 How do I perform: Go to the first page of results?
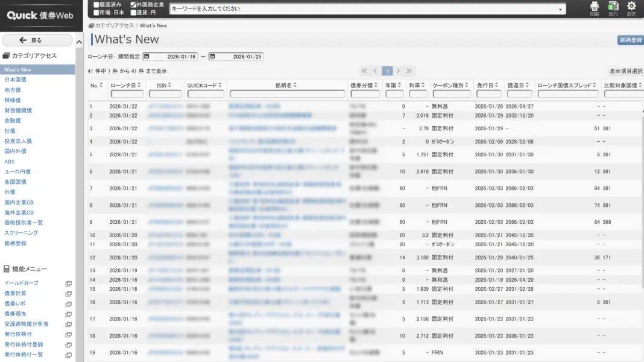coord(364,71)
